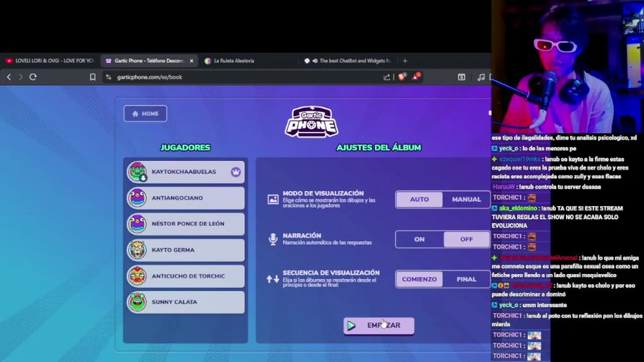644x362 pixels.
Task: Click the browser back arrow
Action: 9,77
